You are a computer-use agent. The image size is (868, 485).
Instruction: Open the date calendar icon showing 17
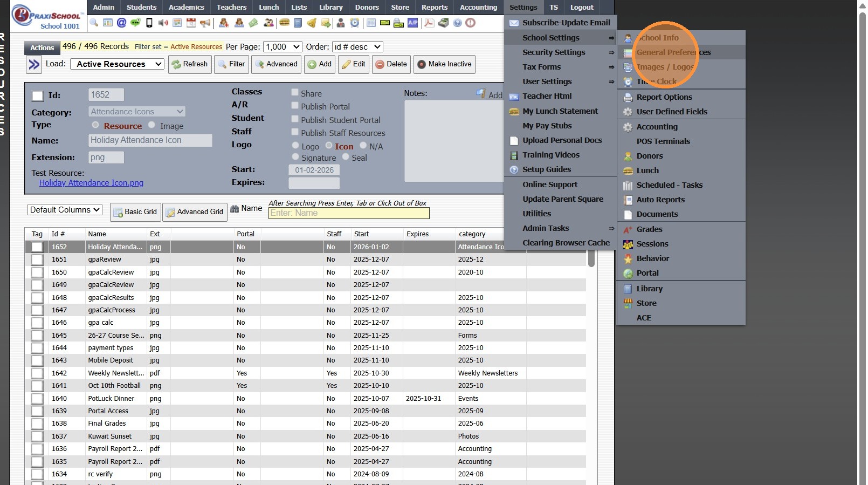191,23
